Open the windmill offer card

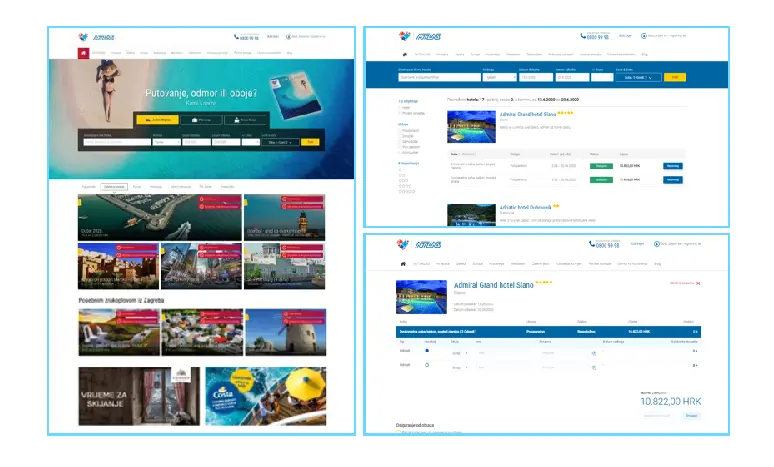click(x=286, y=332)
